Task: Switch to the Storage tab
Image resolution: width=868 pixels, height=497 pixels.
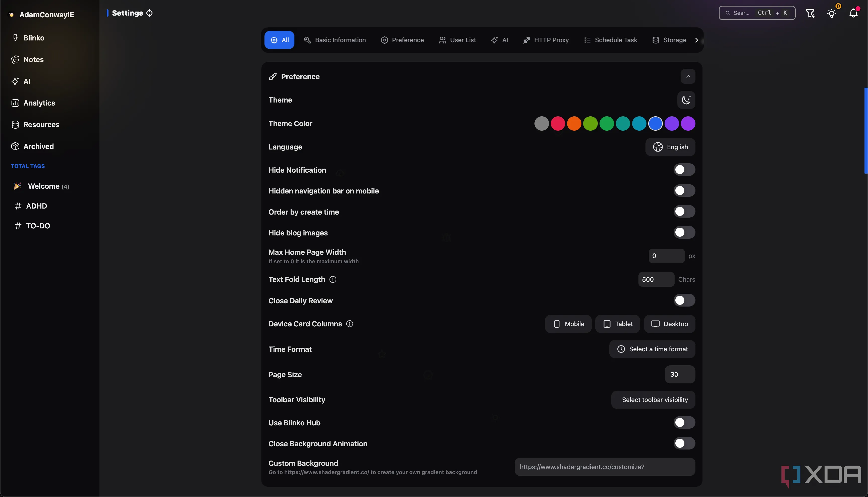Action: coord(669,40)
